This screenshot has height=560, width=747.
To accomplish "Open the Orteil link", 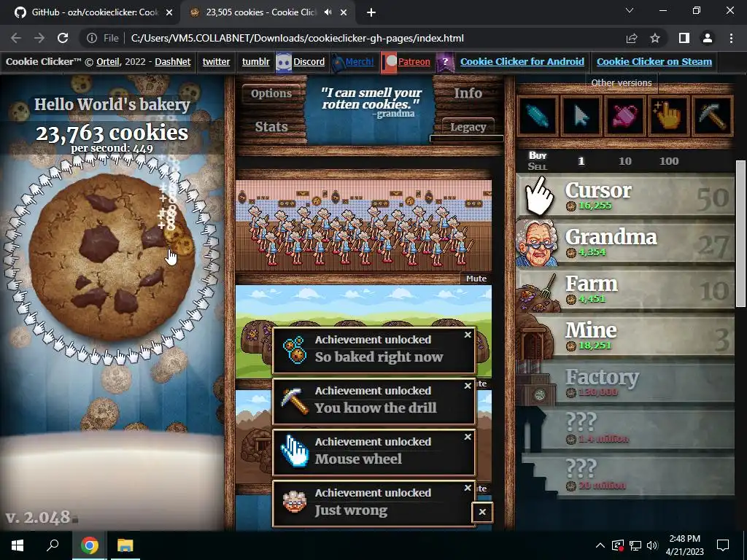I will coord(108,61).
